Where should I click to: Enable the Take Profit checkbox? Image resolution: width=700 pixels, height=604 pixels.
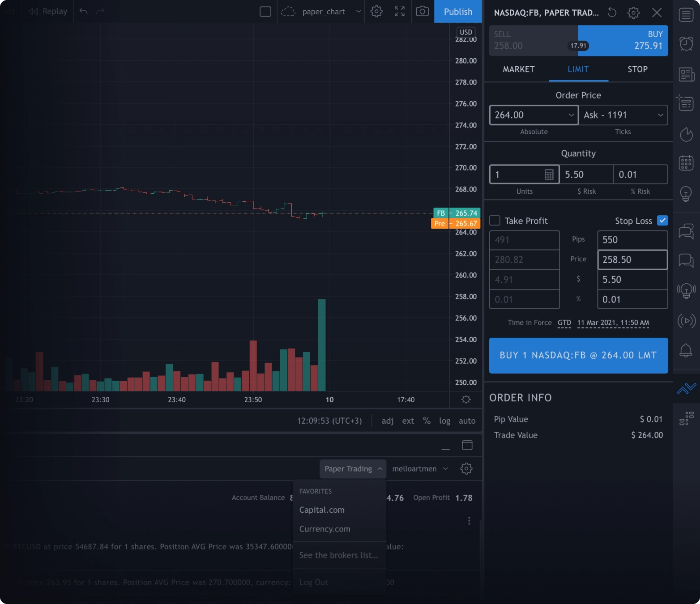pos(495,220)
